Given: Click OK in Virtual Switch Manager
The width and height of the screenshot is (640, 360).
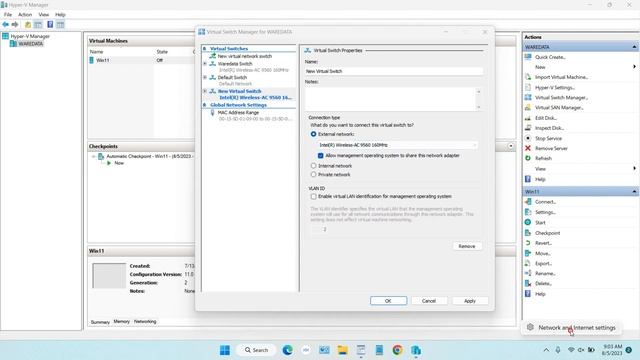Looking at the screenshot, I should (388, 301).
